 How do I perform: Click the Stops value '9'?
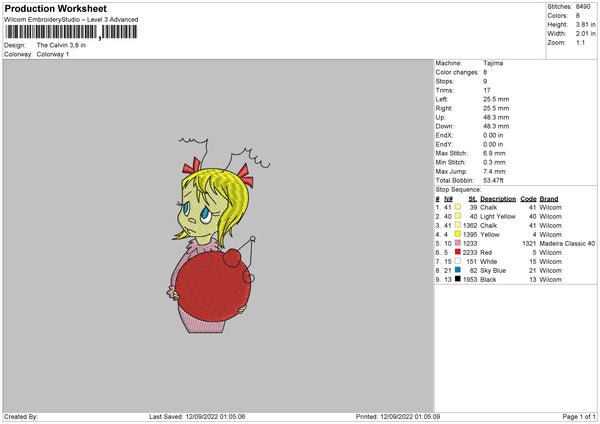(x=485, y=81)
